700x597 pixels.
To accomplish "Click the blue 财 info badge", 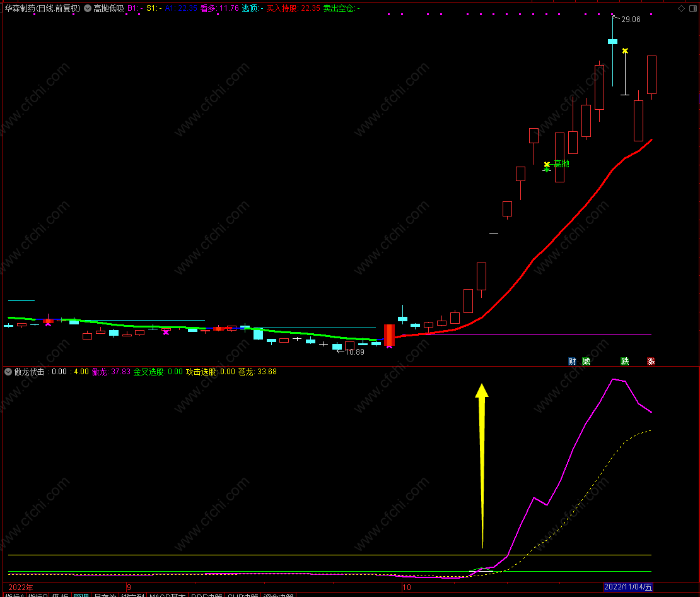I will 573,362.
